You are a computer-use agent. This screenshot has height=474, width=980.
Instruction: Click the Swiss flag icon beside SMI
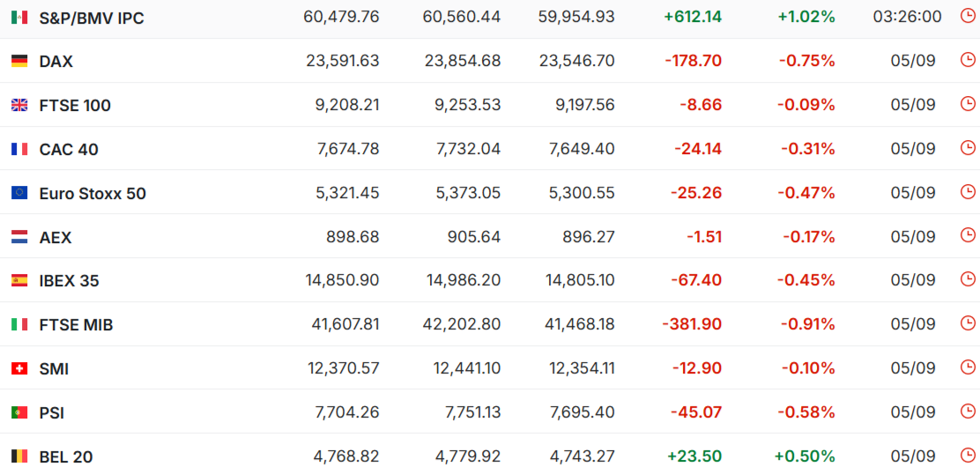(19, 369)
